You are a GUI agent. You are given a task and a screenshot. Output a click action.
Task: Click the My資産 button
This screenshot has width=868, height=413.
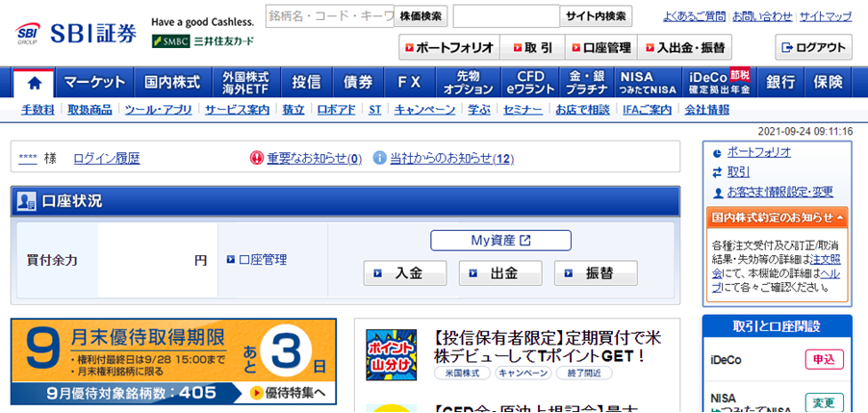500,241
